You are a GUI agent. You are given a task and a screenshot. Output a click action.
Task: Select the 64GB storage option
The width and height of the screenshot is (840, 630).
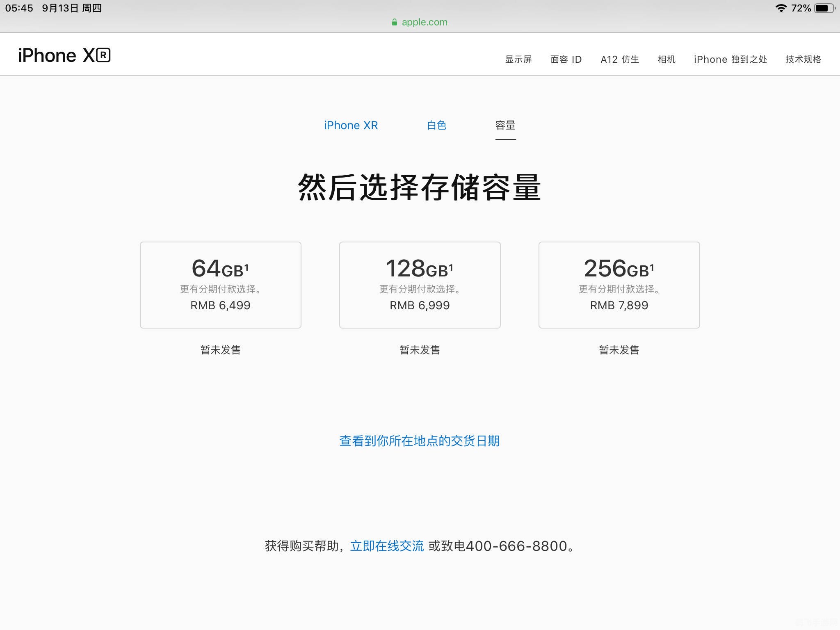pos(221,285)
